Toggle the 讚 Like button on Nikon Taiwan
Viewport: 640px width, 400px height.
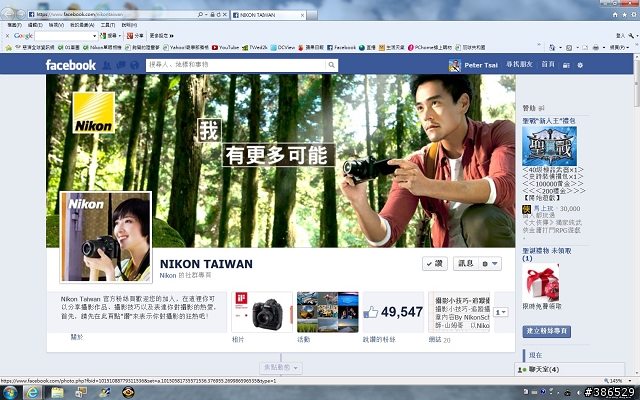point(435,264)
